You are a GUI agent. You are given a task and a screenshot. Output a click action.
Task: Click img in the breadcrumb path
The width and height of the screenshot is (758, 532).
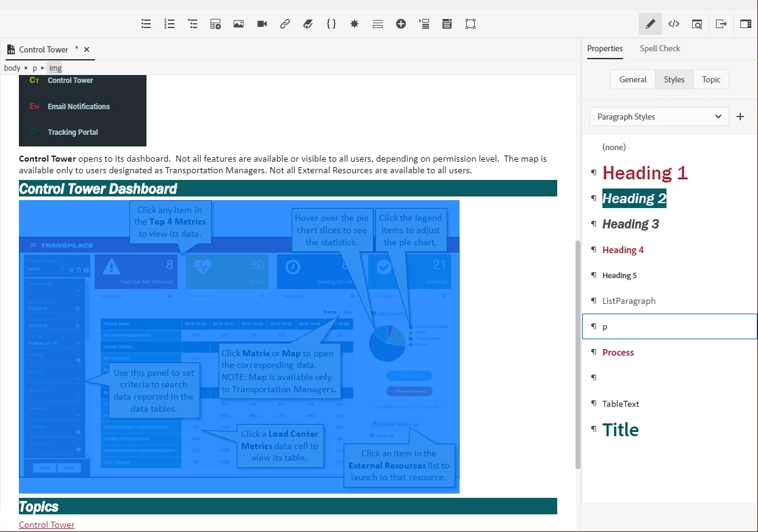pos(56,68)
